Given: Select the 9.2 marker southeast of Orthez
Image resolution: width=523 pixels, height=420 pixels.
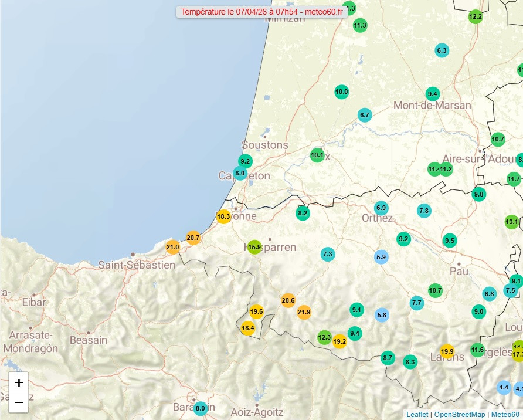Looking at the screenshot, I should pos(403,239).
